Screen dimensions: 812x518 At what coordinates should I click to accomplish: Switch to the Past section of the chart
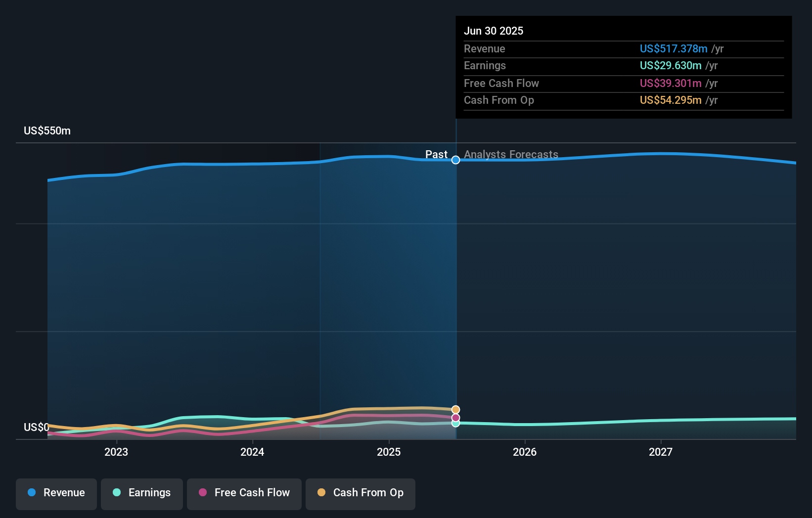coord(437,154)
